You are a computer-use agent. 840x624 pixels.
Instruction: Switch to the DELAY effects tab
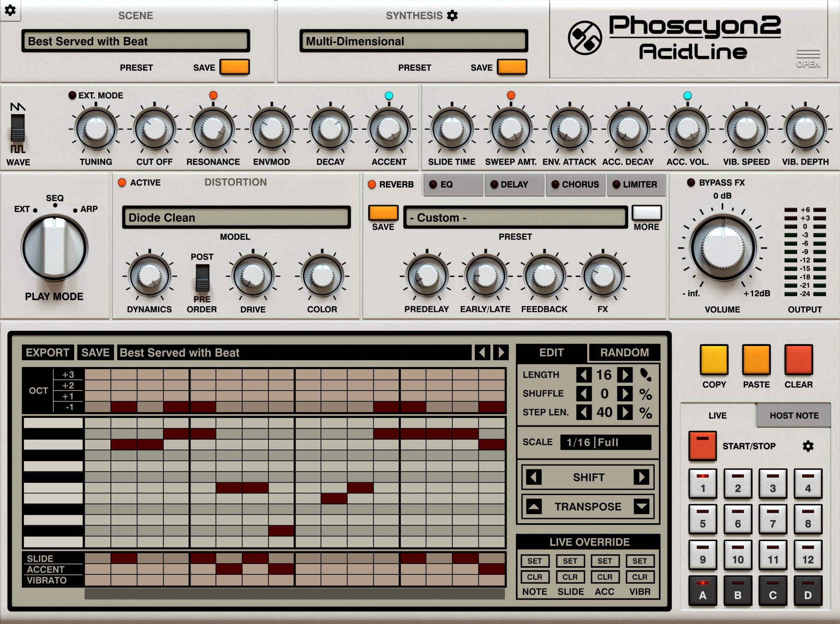point(514,184)
